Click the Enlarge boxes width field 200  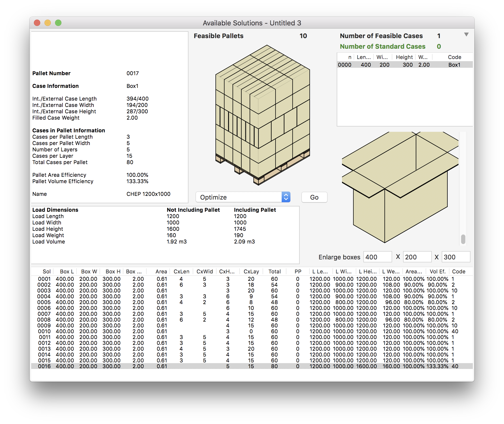[x=417, y=257]
